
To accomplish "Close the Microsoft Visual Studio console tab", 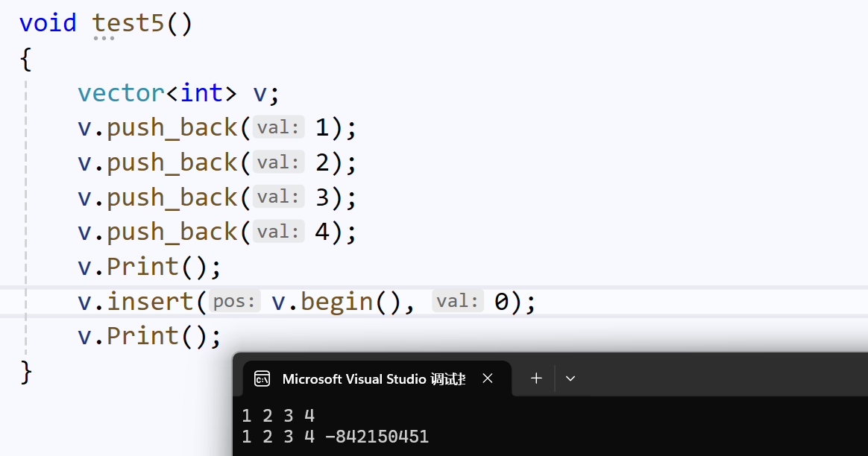I will click(488, 379).
